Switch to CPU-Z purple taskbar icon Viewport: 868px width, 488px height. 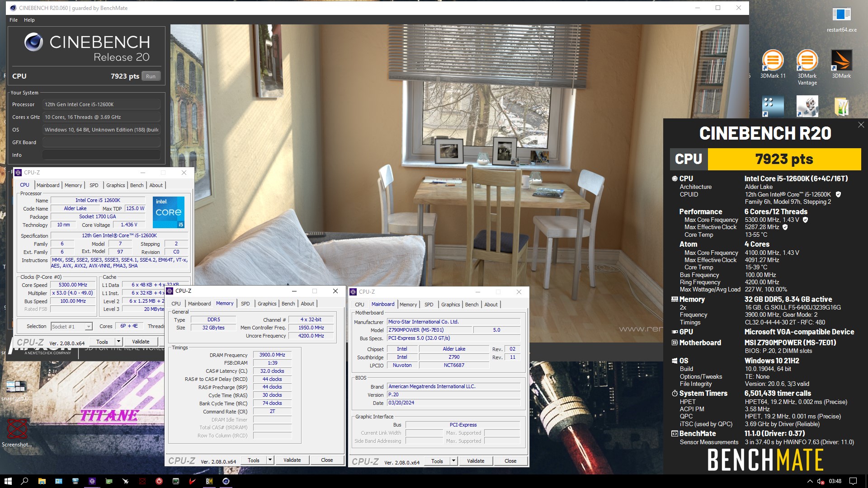tap(92, 481)
